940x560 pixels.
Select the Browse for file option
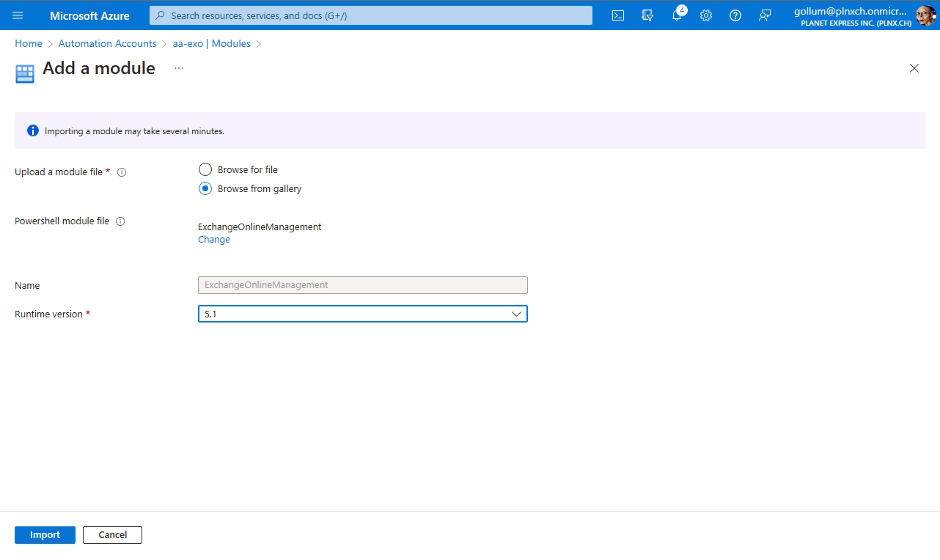pos(205,169)
